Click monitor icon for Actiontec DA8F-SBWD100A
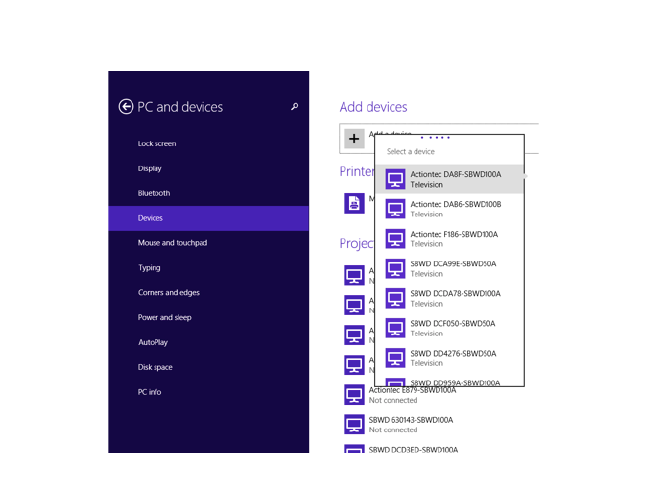This screenshot has width=648, height=485. click(395, 179)
